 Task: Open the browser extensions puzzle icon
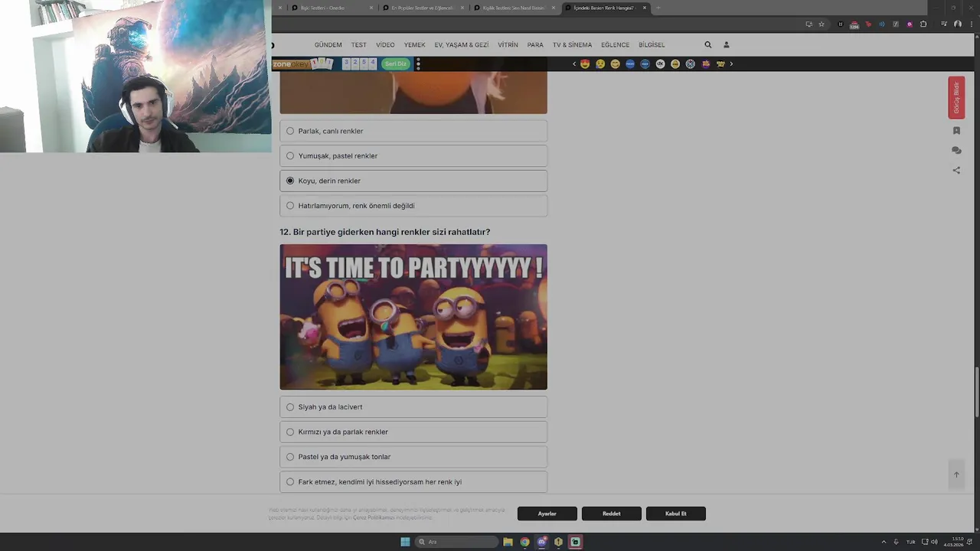(x=923, y=24)
